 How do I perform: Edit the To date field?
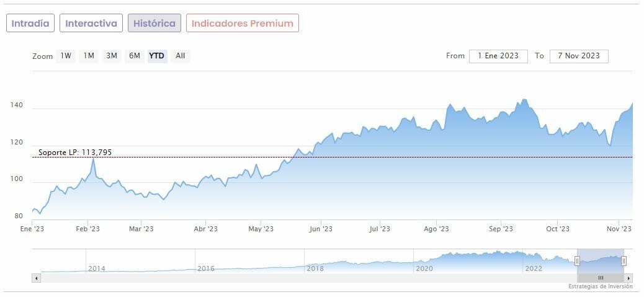(x=579, y=56)
